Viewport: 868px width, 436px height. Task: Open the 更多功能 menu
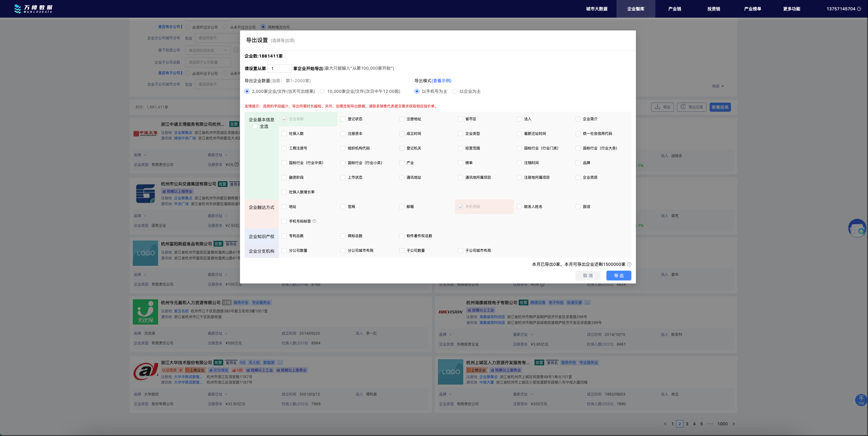coord(791,9)
